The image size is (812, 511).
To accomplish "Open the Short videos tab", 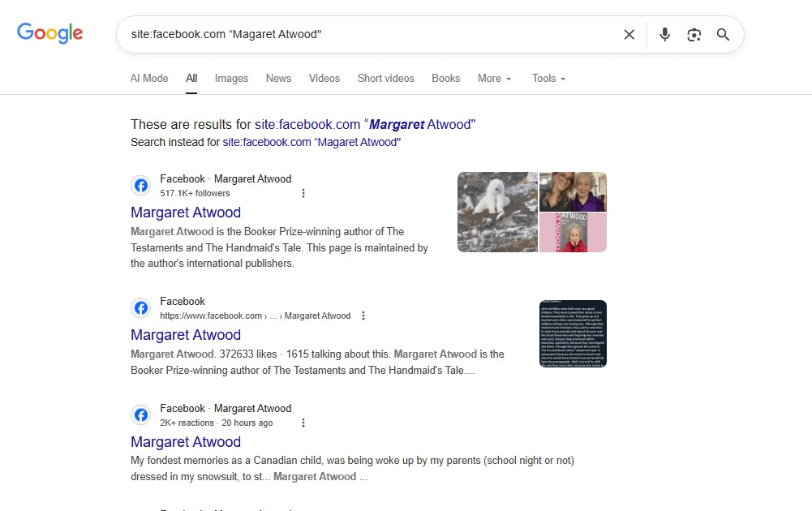I will [x=386, y=78].
